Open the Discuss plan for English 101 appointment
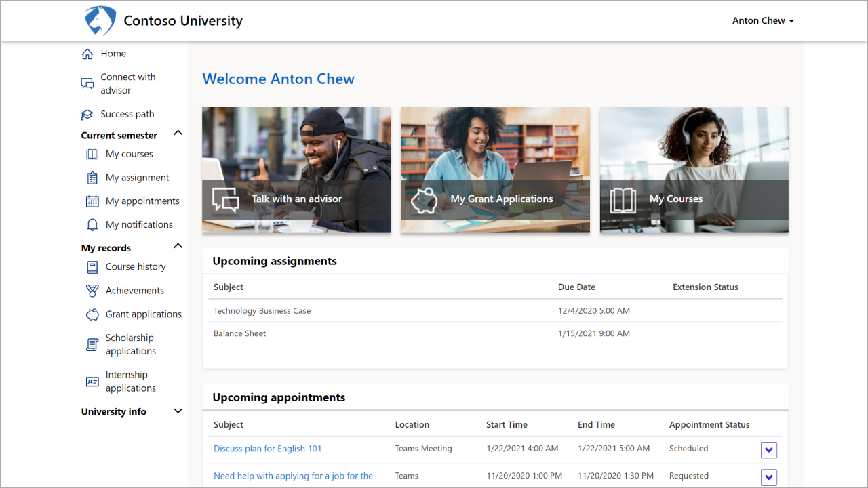 click(267, 448)
